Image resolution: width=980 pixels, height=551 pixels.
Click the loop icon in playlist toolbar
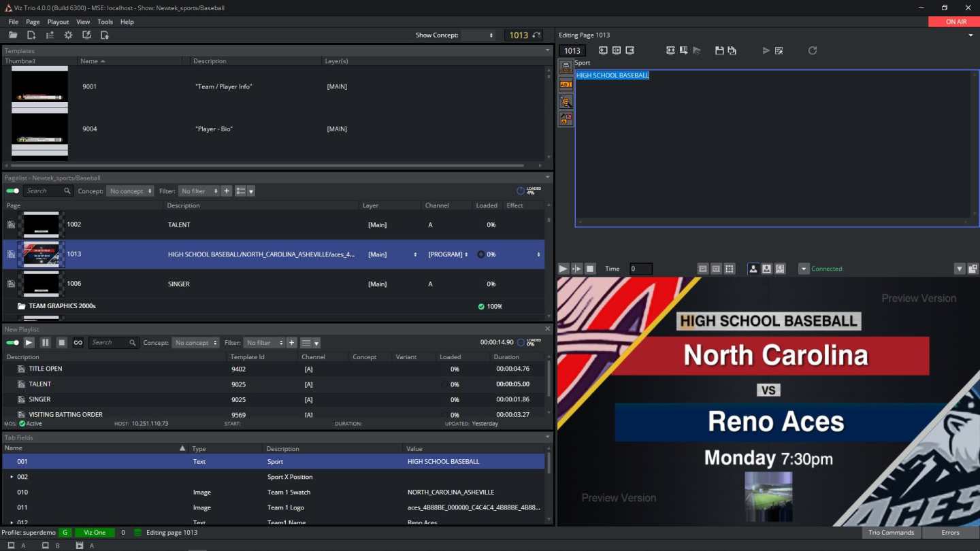point(78,343)
